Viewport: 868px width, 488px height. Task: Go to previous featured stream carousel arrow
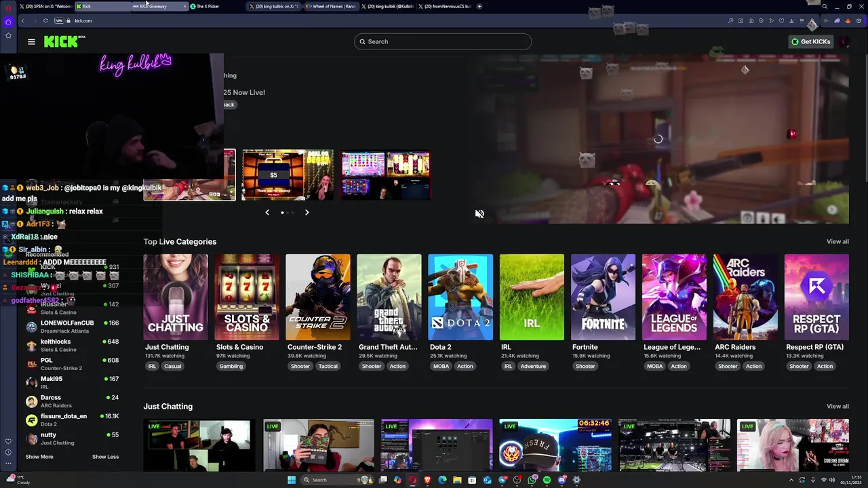click(x=267, y=212)
